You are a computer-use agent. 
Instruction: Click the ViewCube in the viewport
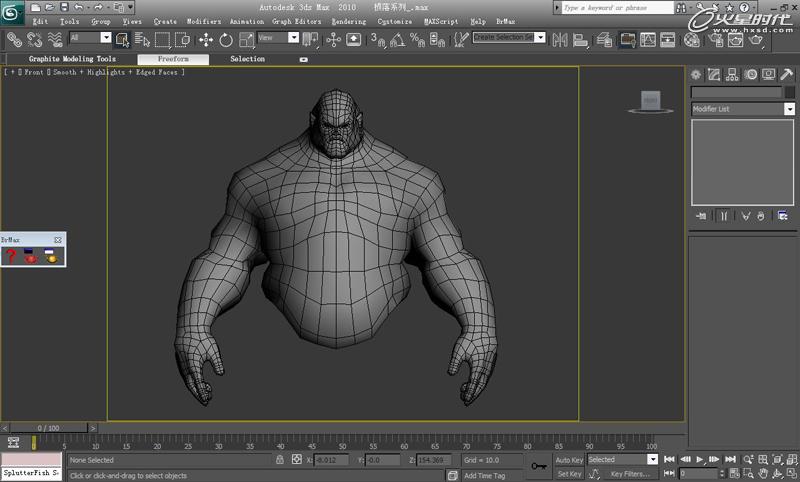651,100
